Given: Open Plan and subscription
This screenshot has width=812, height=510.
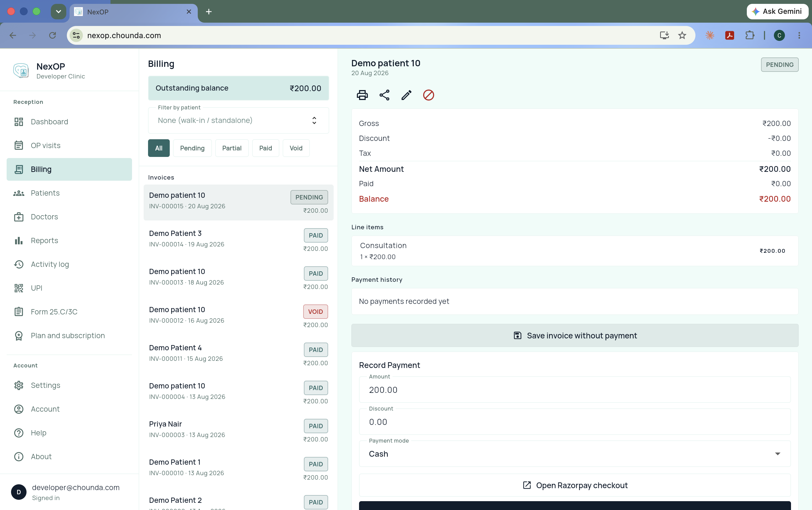Looking at the screenshot, I should (x=69, y=336).
